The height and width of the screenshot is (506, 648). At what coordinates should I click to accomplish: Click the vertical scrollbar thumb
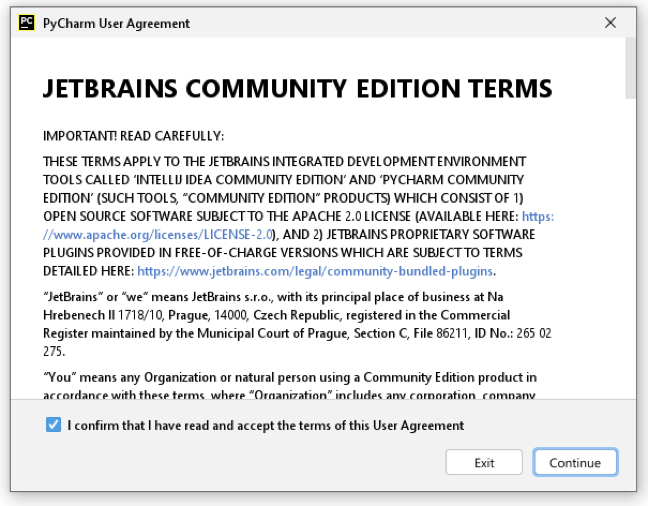[x=630, y=68]
